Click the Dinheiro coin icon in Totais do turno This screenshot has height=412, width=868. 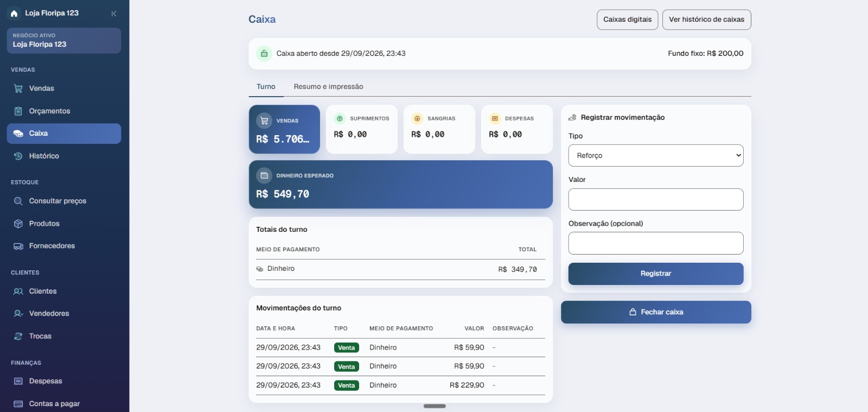pyautogui.click(x=260, y=269)
